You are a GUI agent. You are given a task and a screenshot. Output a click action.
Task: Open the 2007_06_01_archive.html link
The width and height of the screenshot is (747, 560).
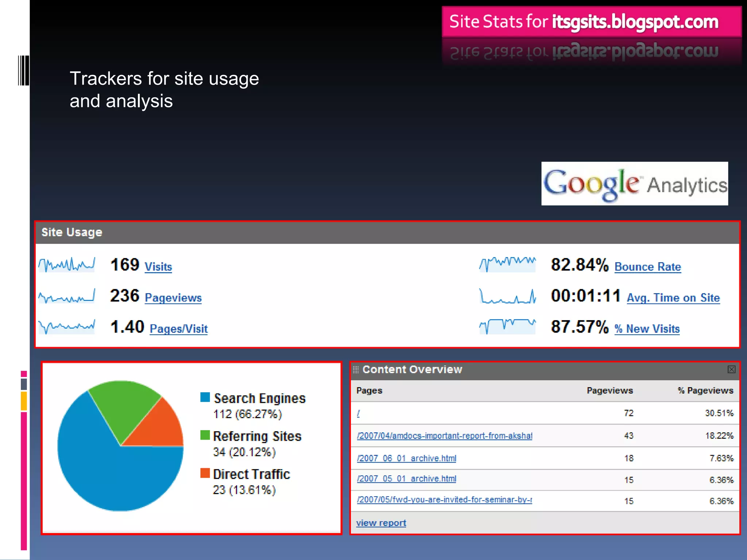pos(406,458)
